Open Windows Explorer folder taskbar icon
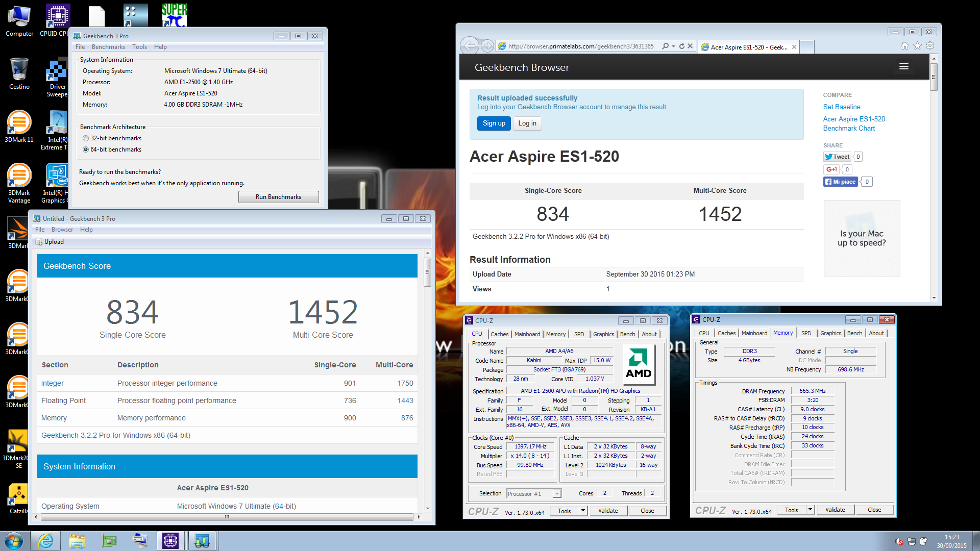 click(x=77, y=541)
